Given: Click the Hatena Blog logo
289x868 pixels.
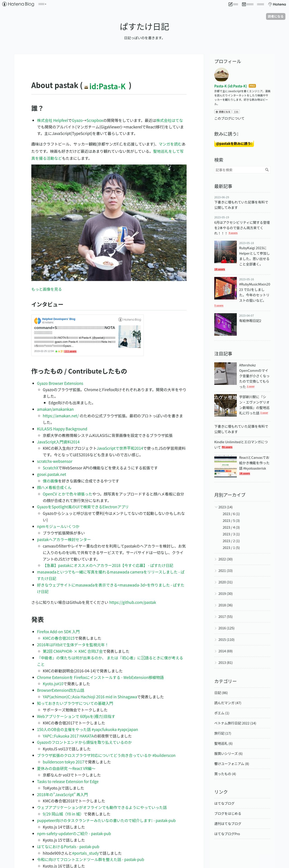Looking at the screenshot, I should tap(18, 4).
